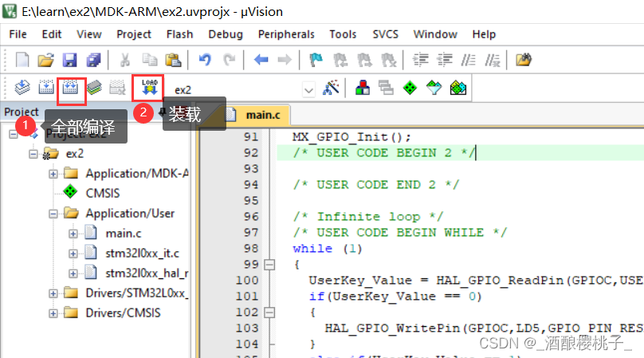Indent selected lines icon
Viewport: 644px width, 358px height.
(420, 60)
